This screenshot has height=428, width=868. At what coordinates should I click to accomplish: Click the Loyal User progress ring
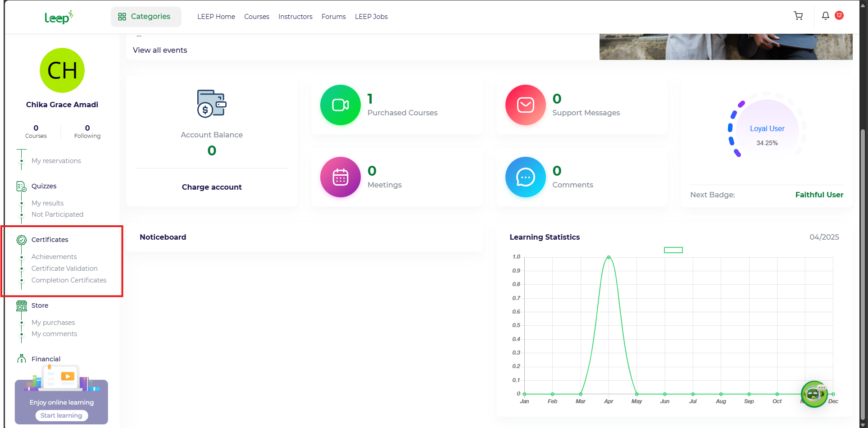(767, 129)
